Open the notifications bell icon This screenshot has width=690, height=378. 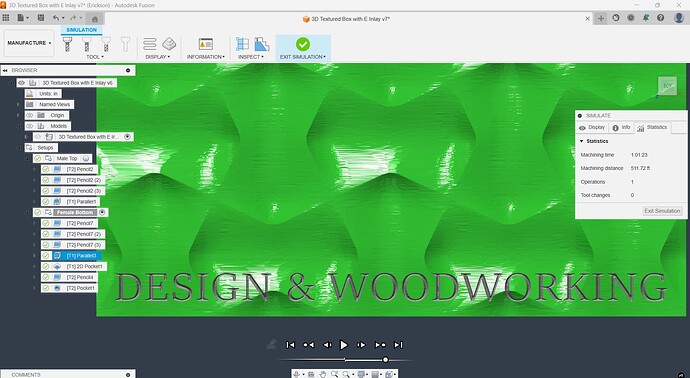pyautogui.click(x=646, y=18)
